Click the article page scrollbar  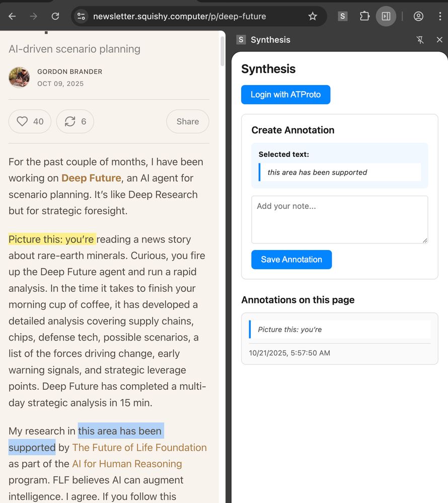(222, 51)
